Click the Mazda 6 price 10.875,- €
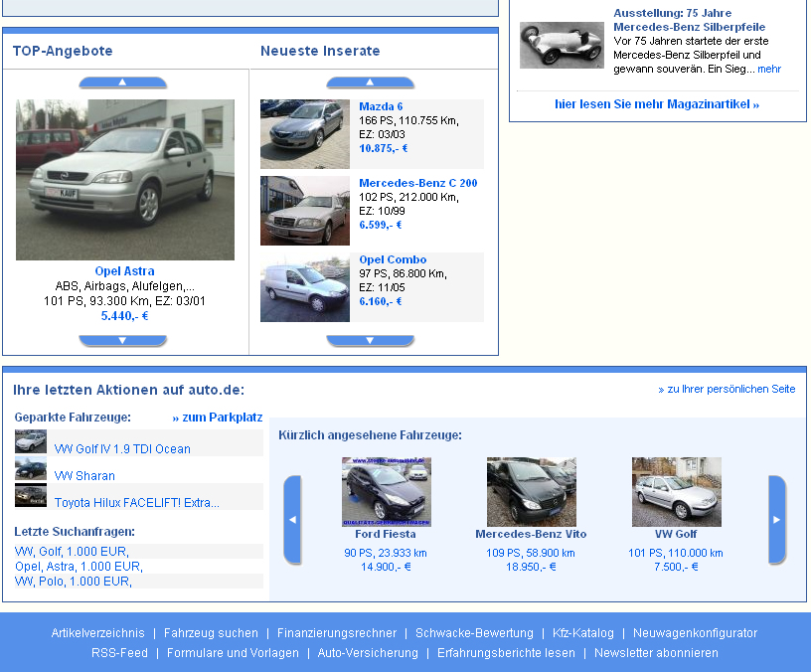 coord(384,148)
